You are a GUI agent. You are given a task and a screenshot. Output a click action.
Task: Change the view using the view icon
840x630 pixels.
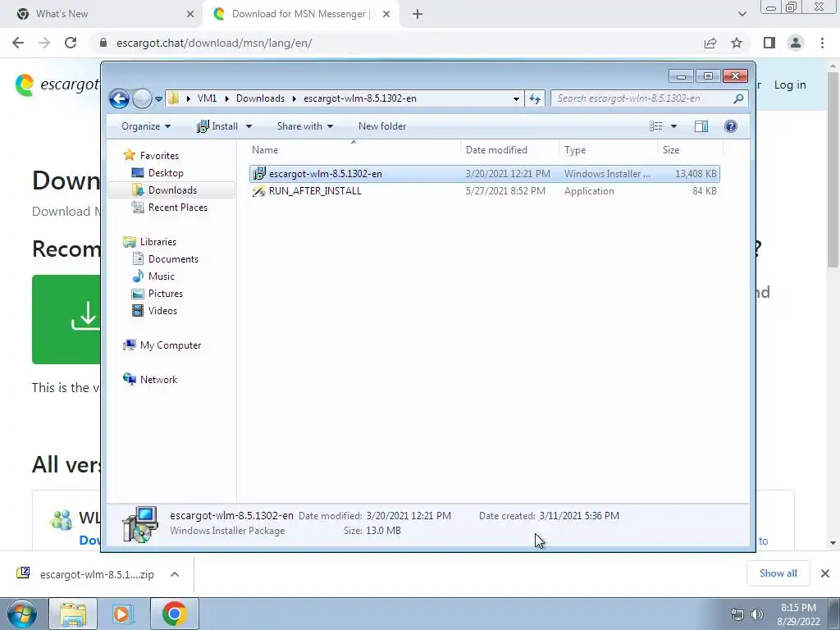point(655,126)
